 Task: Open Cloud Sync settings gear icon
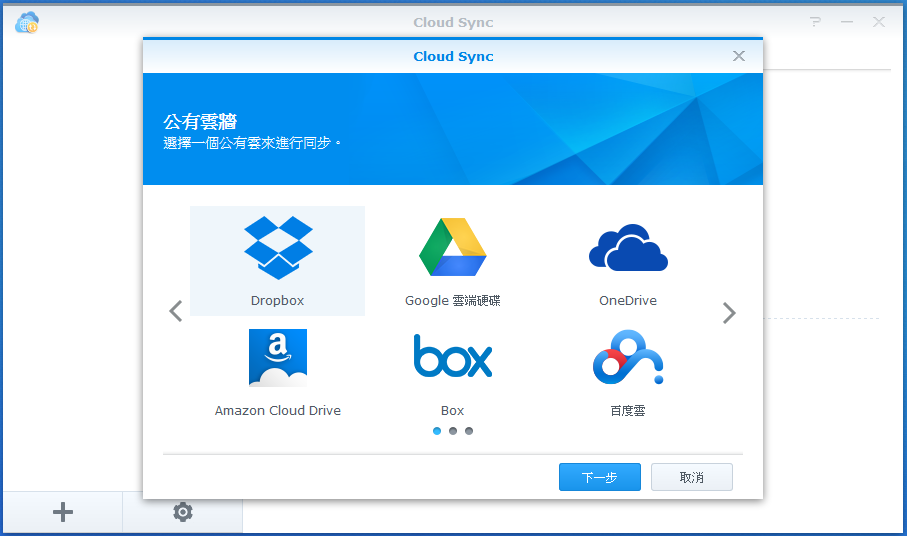183,512
